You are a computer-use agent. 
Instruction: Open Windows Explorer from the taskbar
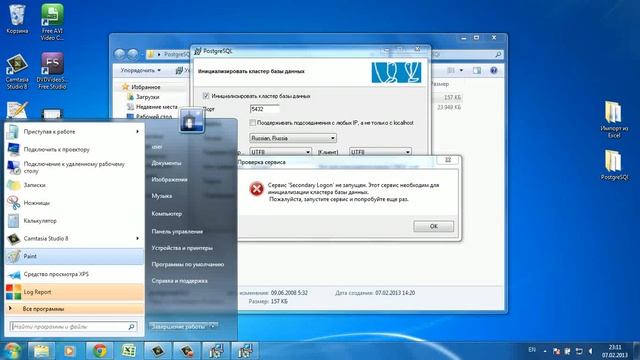pos(41,351)
